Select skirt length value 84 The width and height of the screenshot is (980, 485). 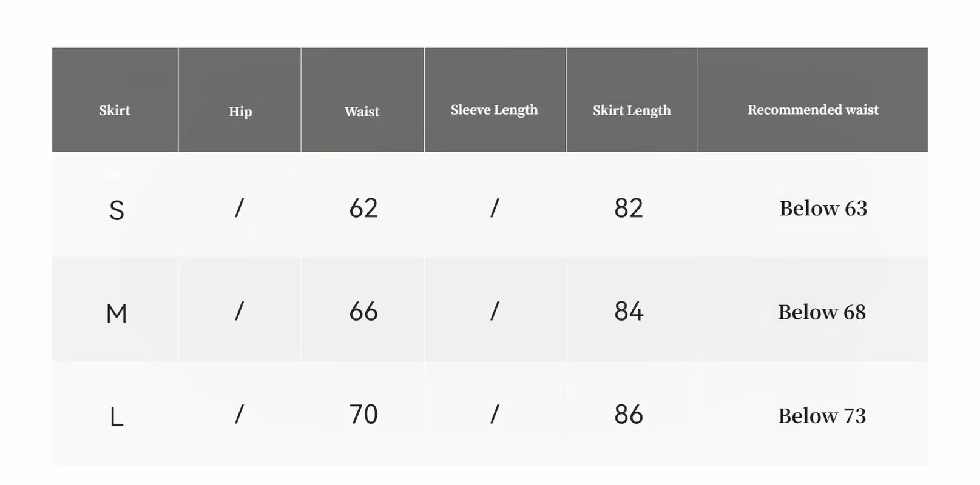pos(628,312)
